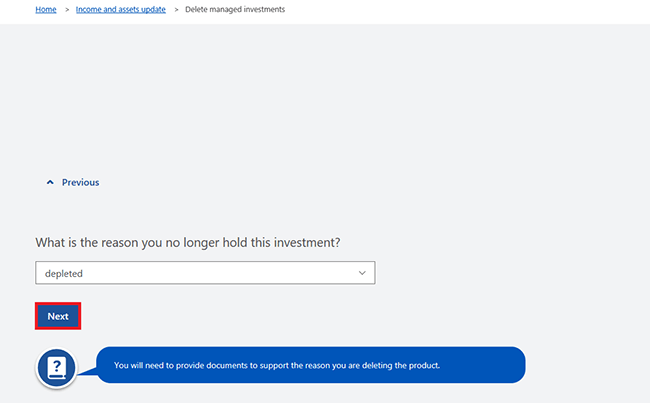Image resolution: width=650 pixels, height=403 pixels.
Task: Click the question mark help icon
Action: point(56,367)
